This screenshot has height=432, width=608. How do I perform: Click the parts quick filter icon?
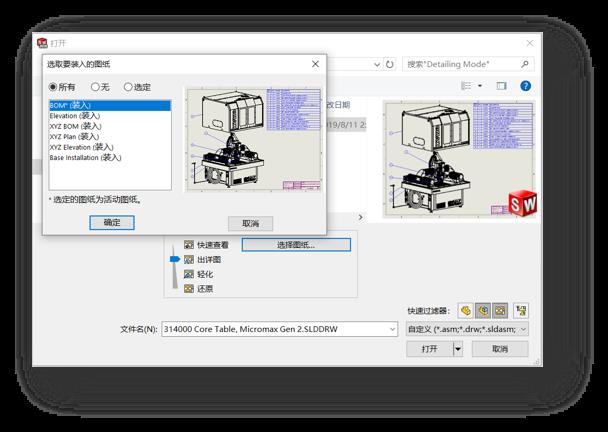coord(466,310)
